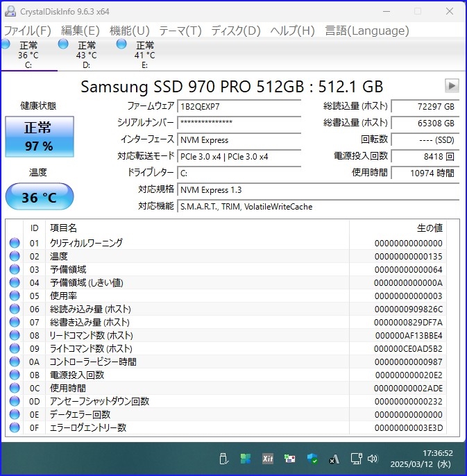Click the speaker volume tray icon
This screenshot has height=476, width=467.
click(x=373, y=459)
